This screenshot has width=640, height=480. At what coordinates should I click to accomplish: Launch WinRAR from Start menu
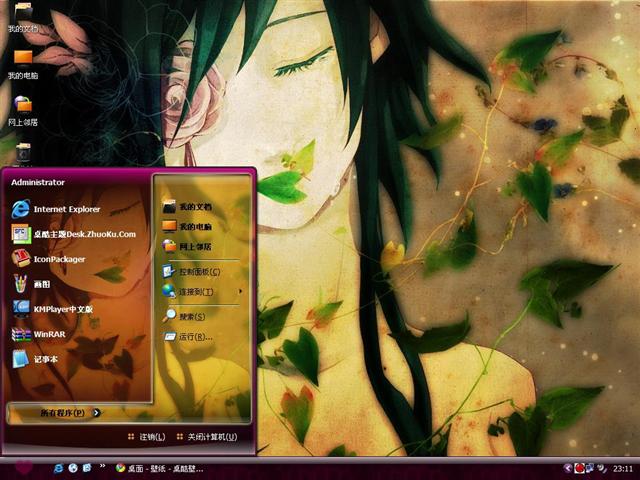point(38,334)
